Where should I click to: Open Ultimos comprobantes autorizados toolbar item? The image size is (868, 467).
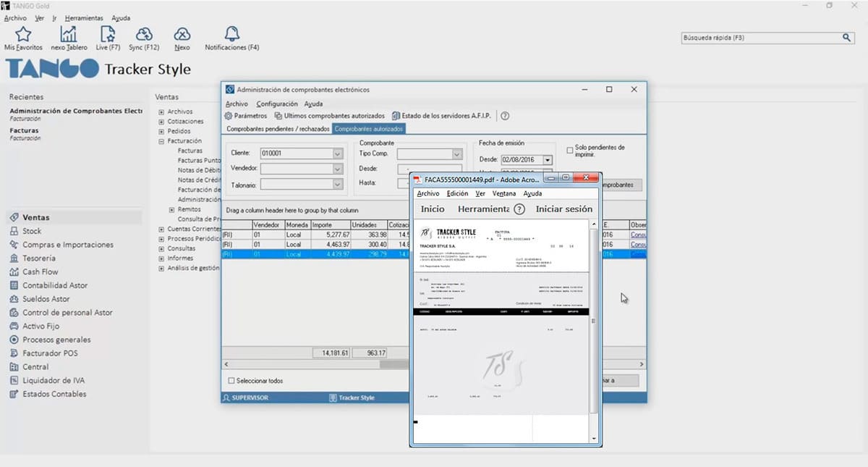click(330, 116)
